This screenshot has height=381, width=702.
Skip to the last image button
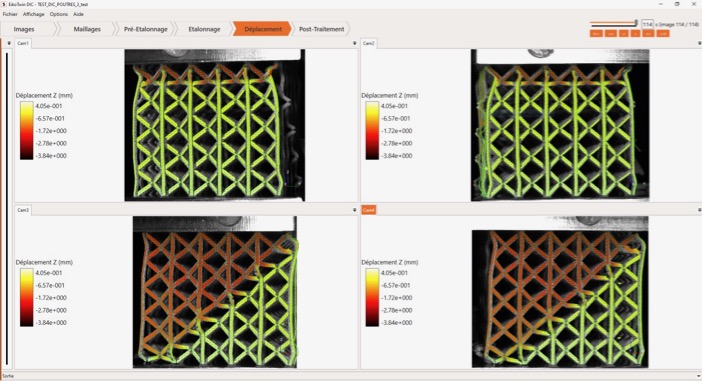663,34
